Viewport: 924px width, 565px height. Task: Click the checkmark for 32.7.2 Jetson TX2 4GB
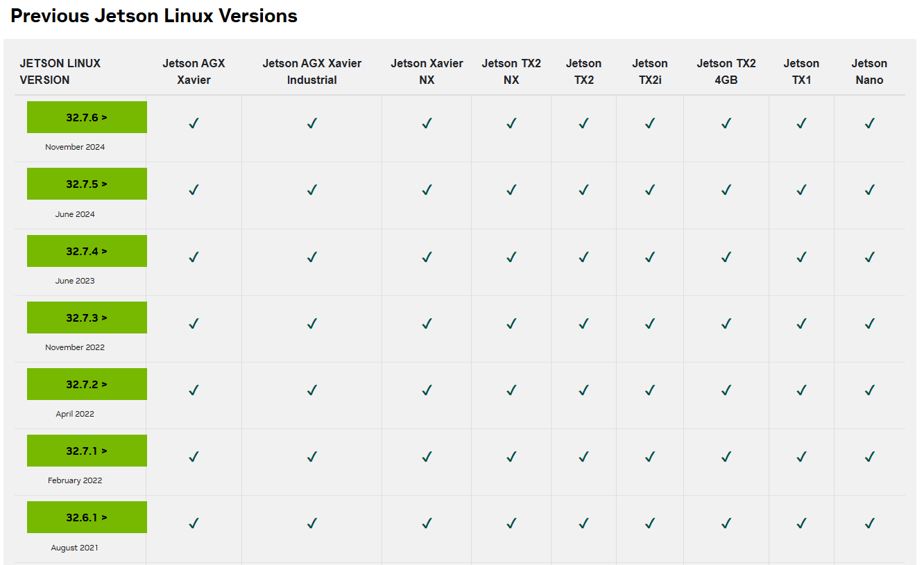point(726,390)
